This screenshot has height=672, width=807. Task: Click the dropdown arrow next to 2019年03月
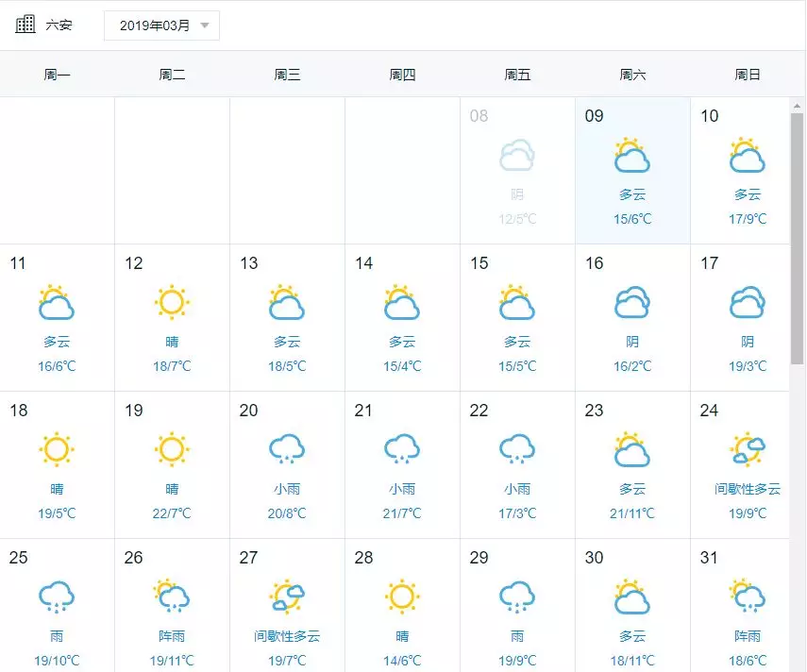[x=205, y=25]
